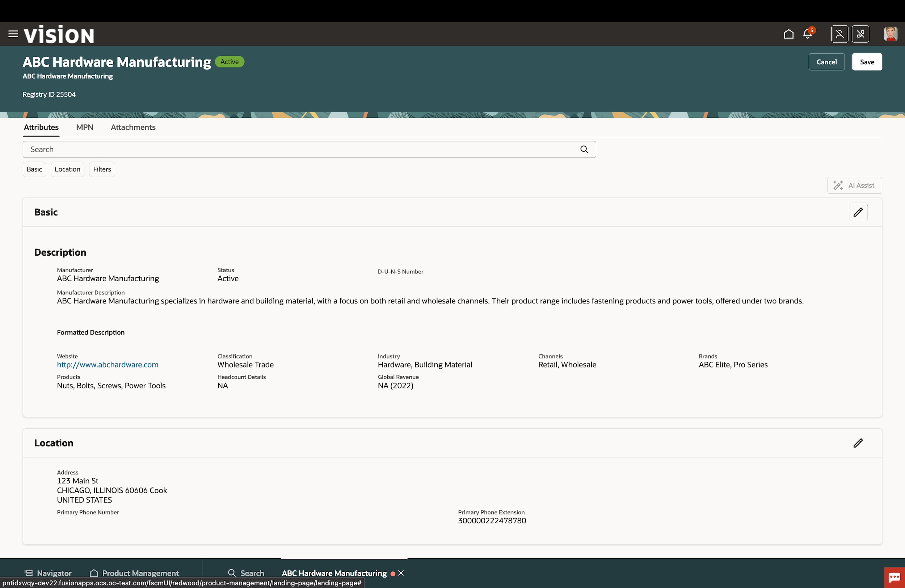
Task: Open the abchardware.com website link
Action: [108, 365]
